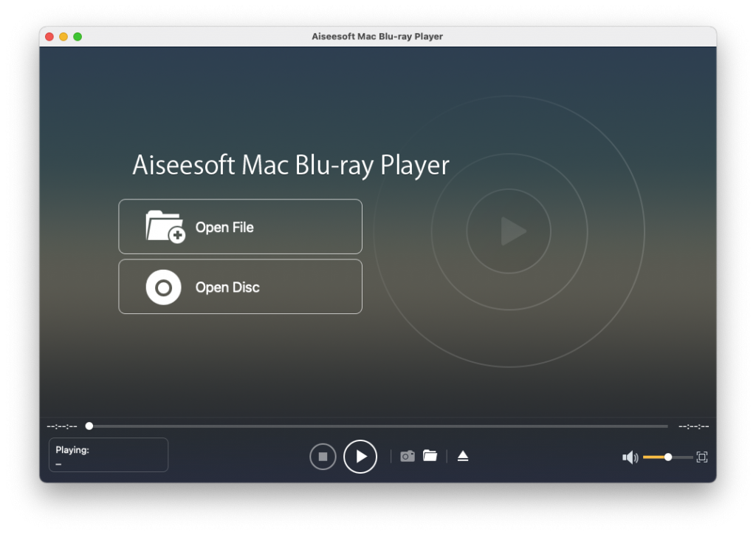
Task: Stop playback with the square stop button
Action: point(323,457)
